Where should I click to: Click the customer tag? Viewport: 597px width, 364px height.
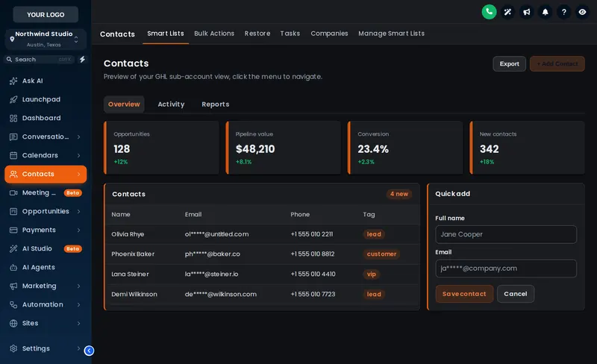click(381, 254)
